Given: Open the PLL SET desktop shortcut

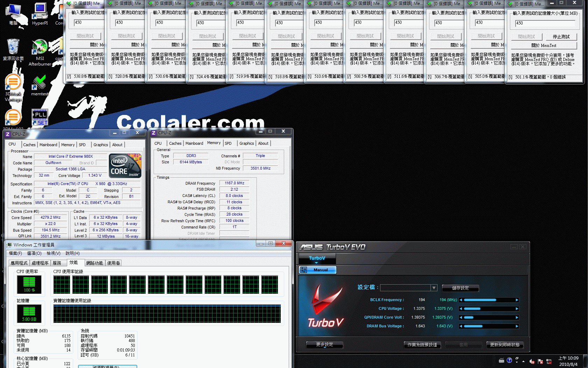Looking at the screenshot, I should click(40, 117).
